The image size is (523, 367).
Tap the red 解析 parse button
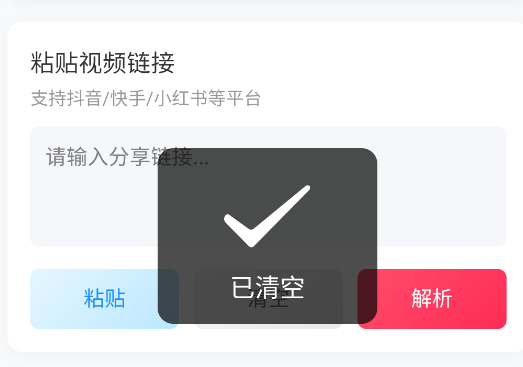(x=432, y=299)
